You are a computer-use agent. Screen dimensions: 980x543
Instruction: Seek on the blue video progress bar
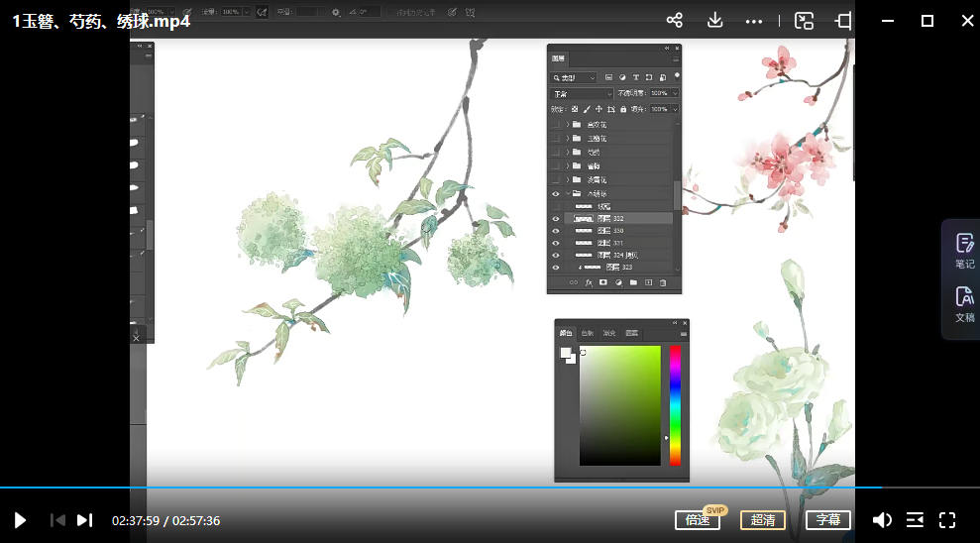coord(446,488)
